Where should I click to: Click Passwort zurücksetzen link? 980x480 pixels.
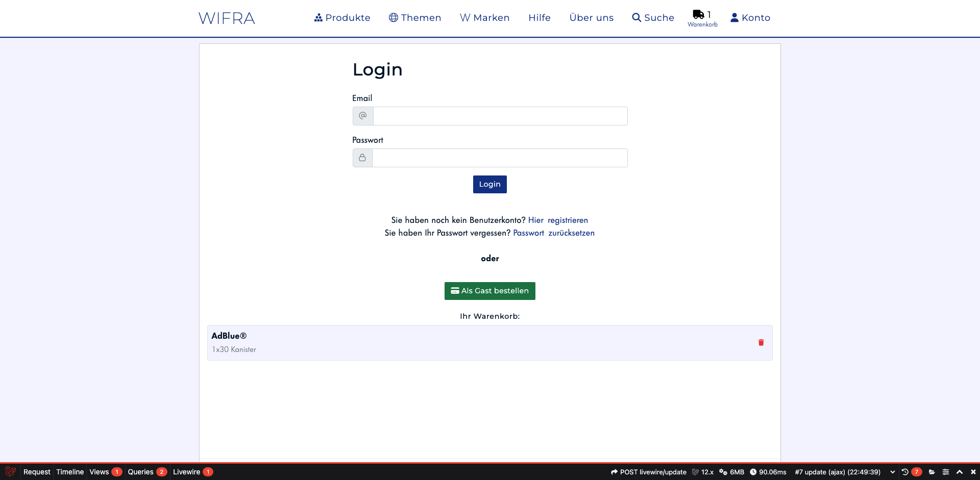point(553,233)
